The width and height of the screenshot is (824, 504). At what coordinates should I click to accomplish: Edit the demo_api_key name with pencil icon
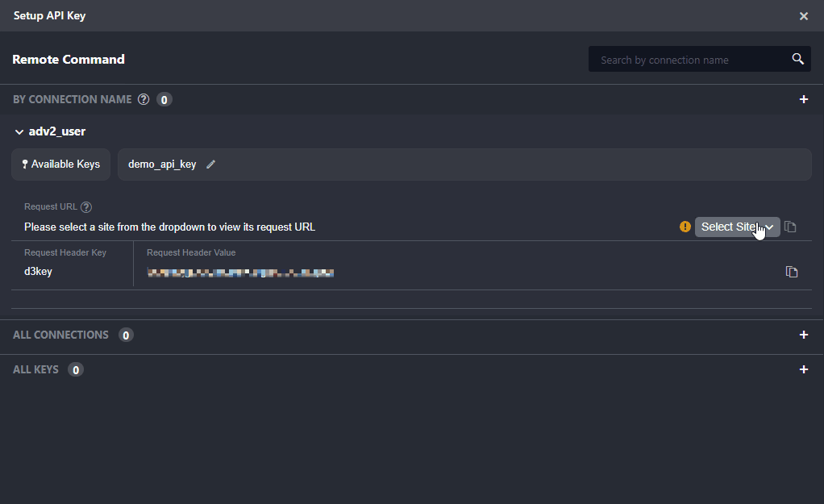(x=211, y=164)
